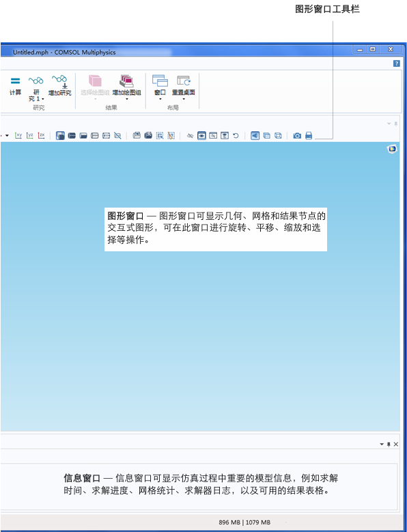Pin the graphics window panel
The height and width of the screenshot is (532, 407).
tap(396, 124)
